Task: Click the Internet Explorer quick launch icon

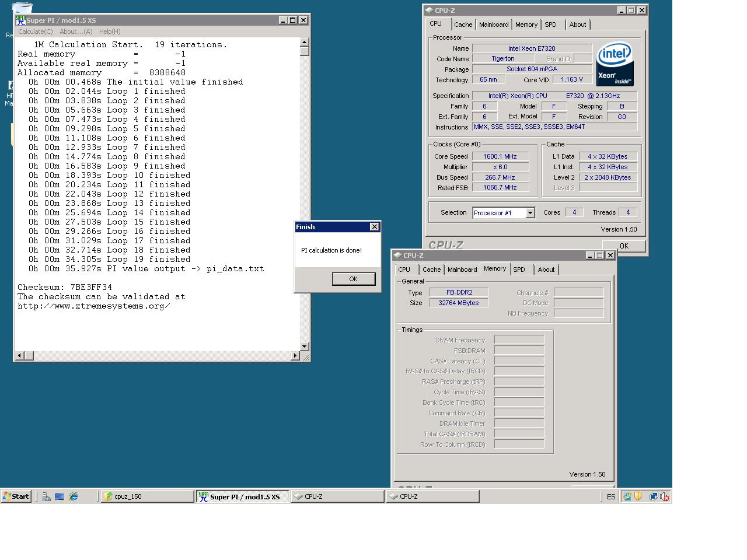Action: click(74, 496)
